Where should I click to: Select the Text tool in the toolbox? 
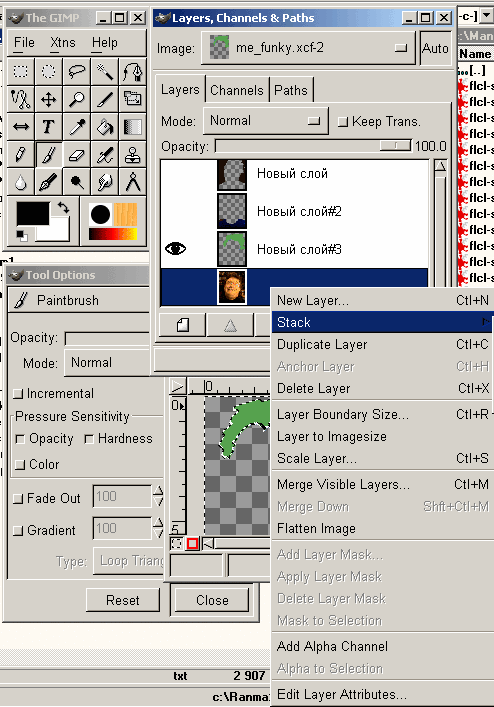point(48,127)
